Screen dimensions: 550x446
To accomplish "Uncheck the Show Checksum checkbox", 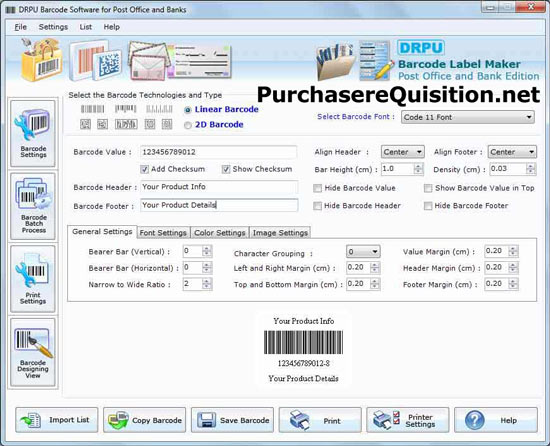I will coord(226,169).
